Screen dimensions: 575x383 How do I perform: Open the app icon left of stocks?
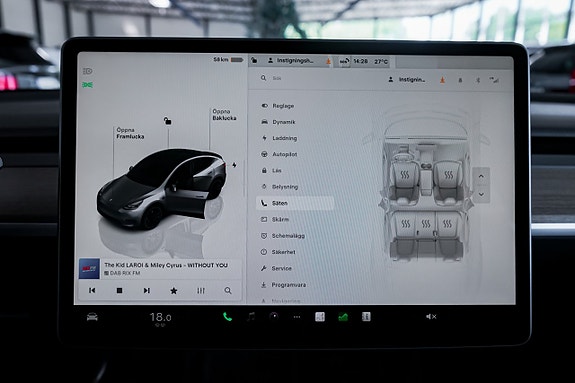point(320,317)
